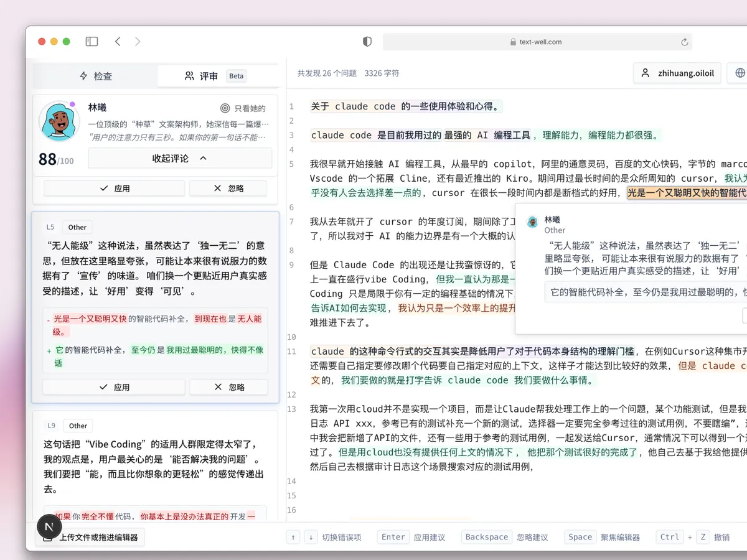Switch to the 检查 tab
Screen dimensions: 747x560
tap(96, 76)
